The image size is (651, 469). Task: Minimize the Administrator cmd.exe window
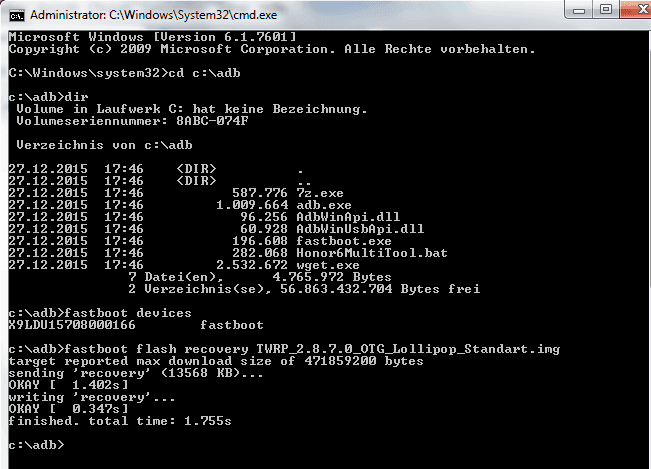click(x=579, y=10)
